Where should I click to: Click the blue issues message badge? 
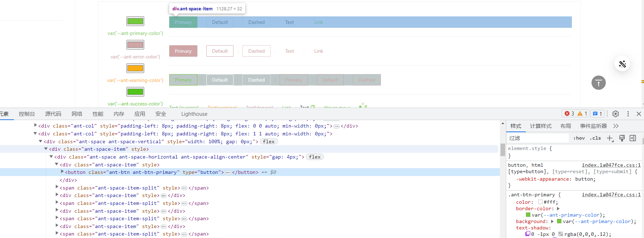pos(597,114)
